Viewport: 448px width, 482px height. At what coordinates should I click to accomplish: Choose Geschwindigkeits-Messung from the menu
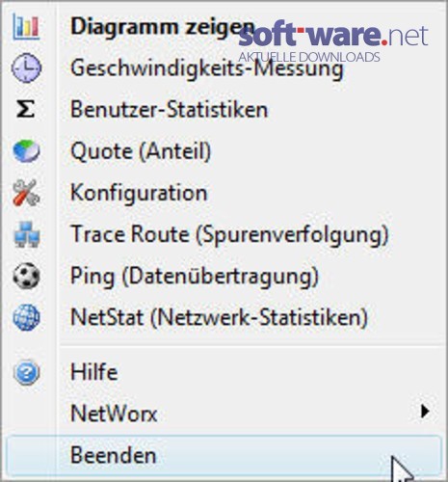tap(224, 68)
